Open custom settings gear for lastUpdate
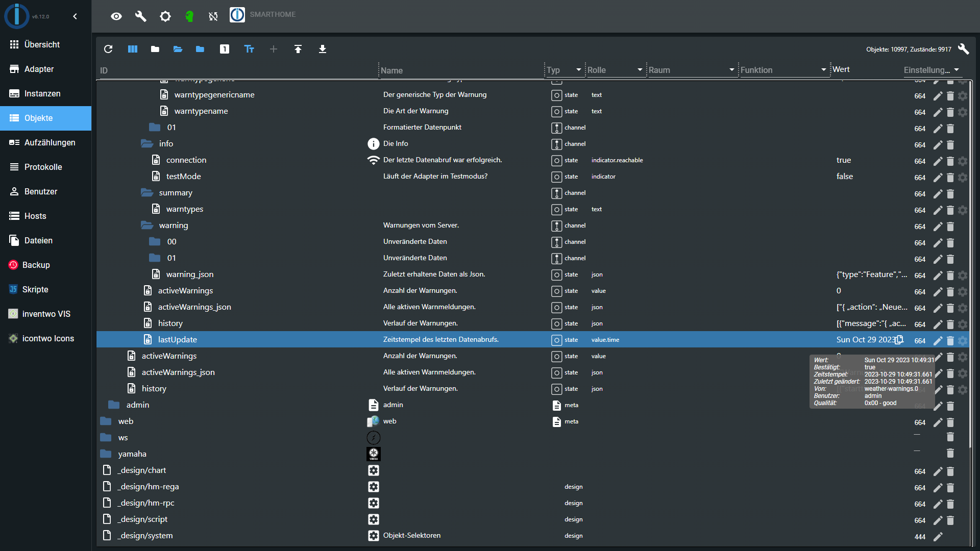The width and height of the screenshot is (980, 551). (x=963, y=340)
